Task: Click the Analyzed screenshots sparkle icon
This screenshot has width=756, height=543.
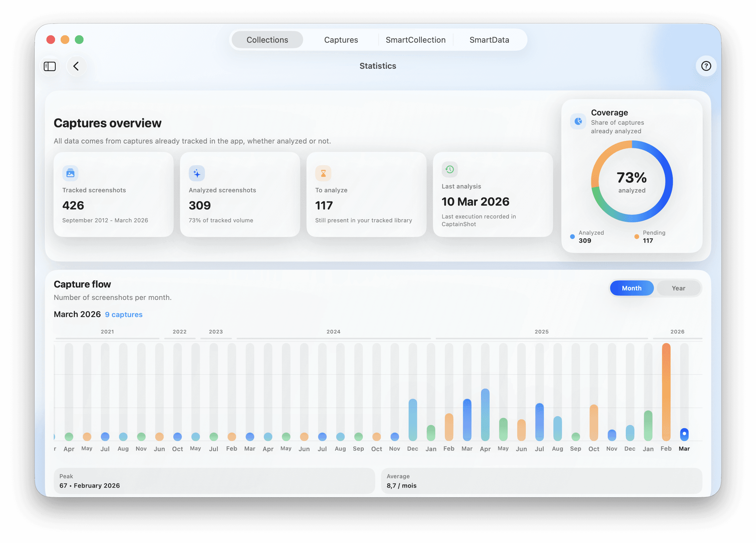Action: click(x=197, y=173)
